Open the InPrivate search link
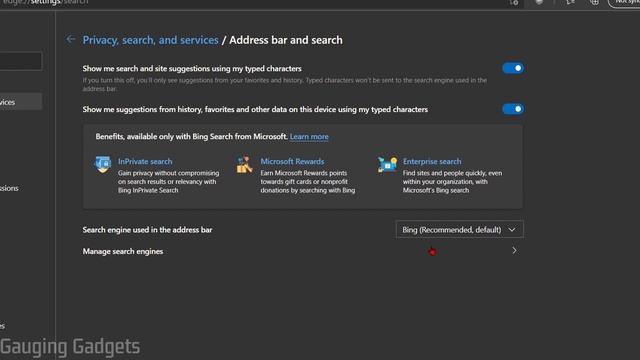 pos(145,162)
